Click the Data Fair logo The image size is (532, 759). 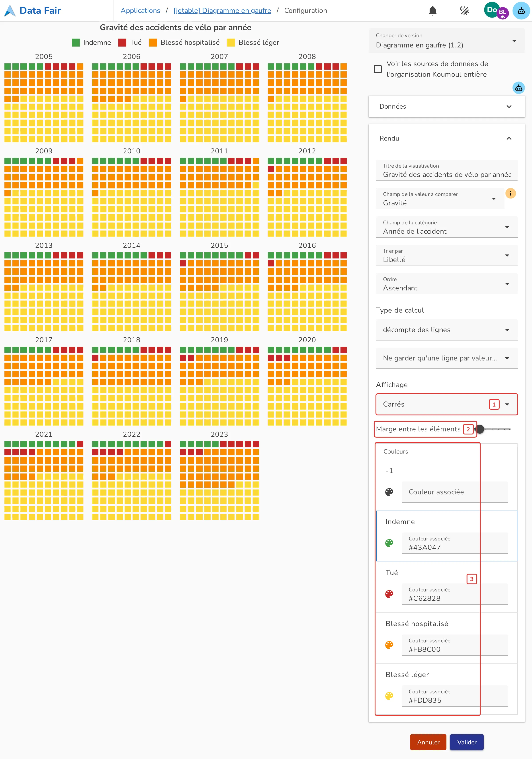point(33,11)
